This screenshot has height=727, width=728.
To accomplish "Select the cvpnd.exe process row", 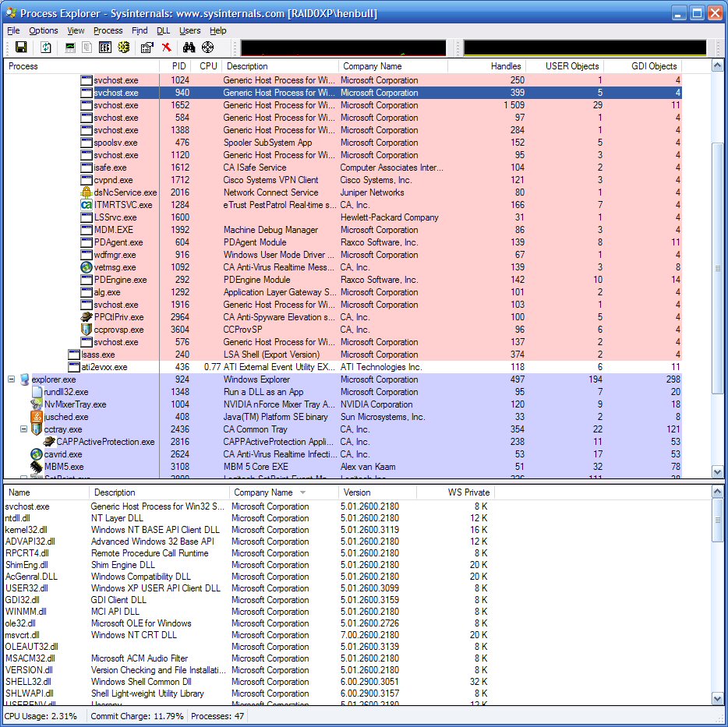I will [x=343, y=180].
